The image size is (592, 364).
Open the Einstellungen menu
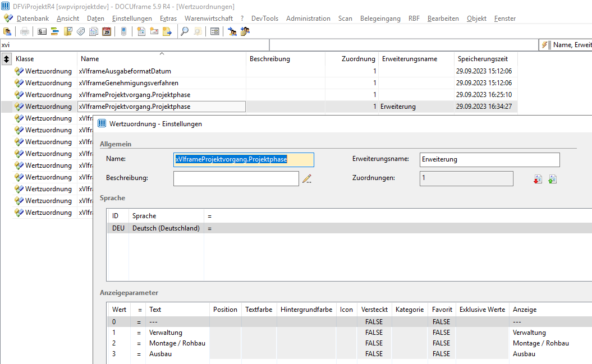pos(132,19)
